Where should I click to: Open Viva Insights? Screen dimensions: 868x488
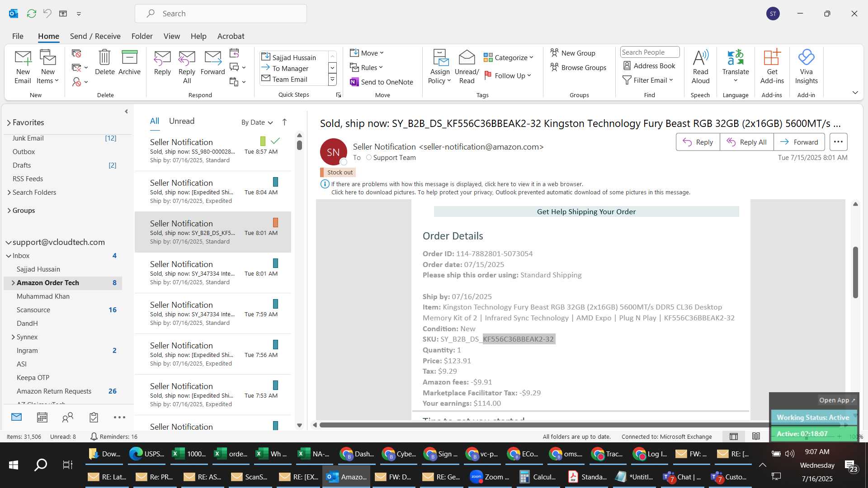pos(806,67)
